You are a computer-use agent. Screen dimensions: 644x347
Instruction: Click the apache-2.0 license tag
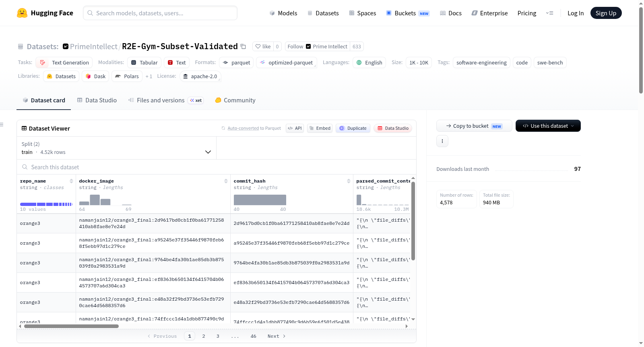click(200, 76)
